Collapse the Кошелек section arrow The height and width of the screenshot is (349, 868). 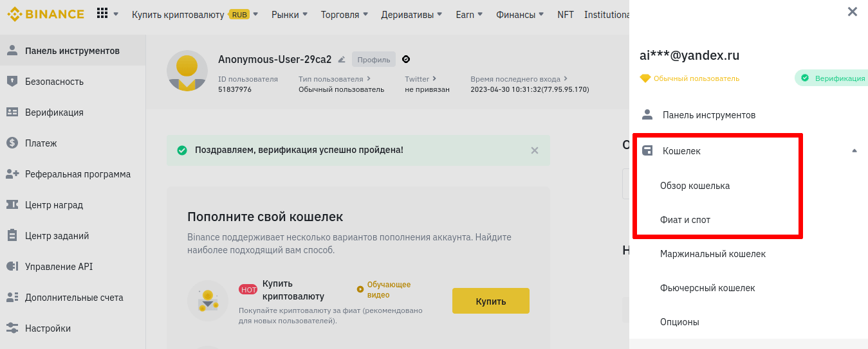click(854, 151)
